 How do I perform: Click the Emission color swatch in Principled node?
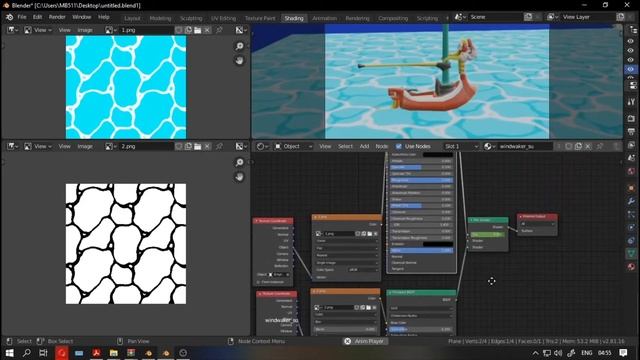click(x=438, y=244)
